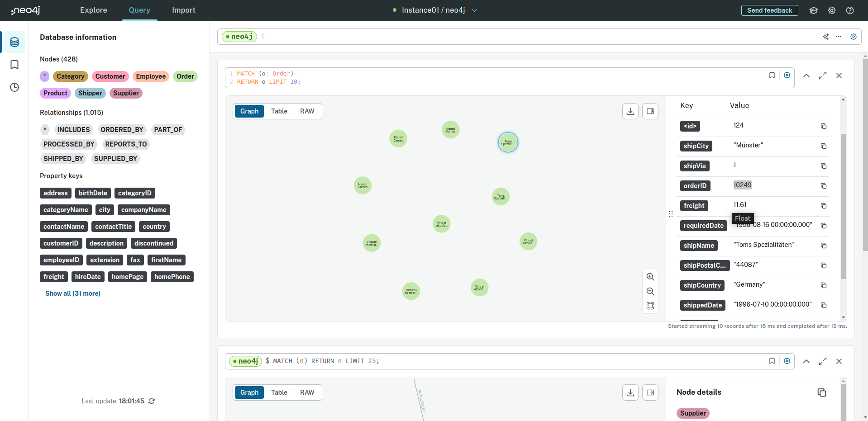Collapse the MATCH (n) result frame

click(806, 361)
